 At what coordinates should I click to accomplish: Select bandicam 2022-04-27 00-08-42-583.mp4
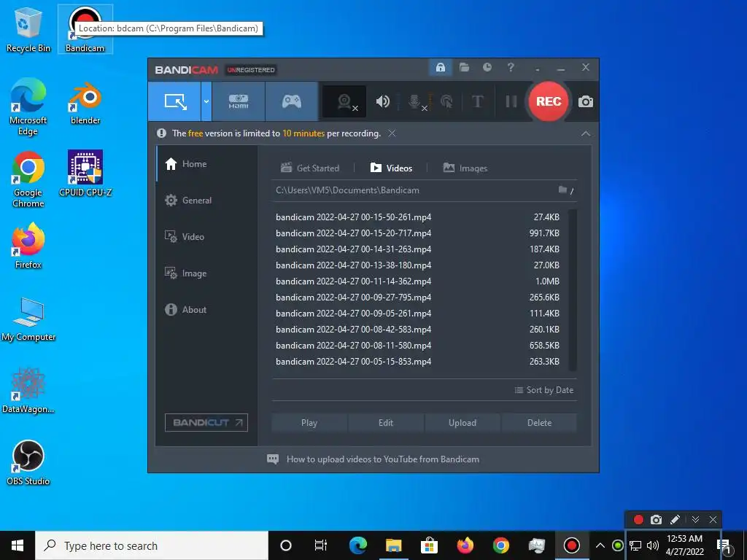click(x=418, y=330)
